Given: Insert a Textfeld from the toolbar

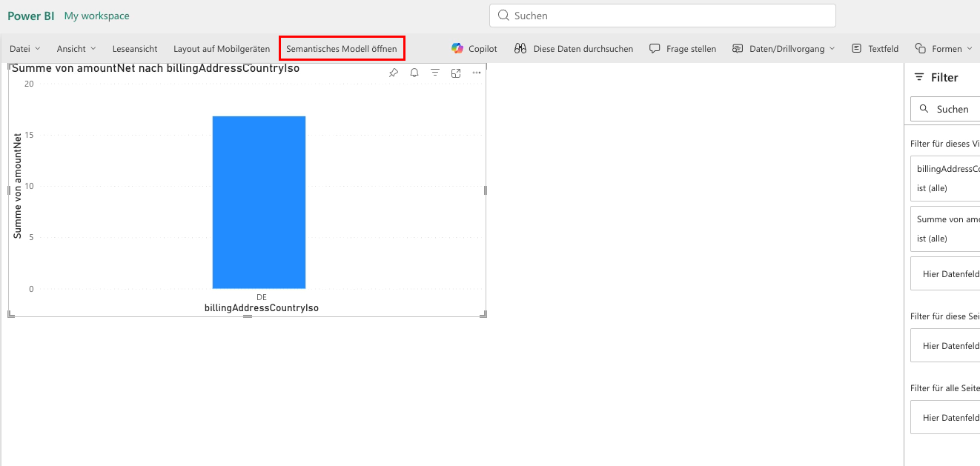Looking at the screenshot, I should click(875, 48).
